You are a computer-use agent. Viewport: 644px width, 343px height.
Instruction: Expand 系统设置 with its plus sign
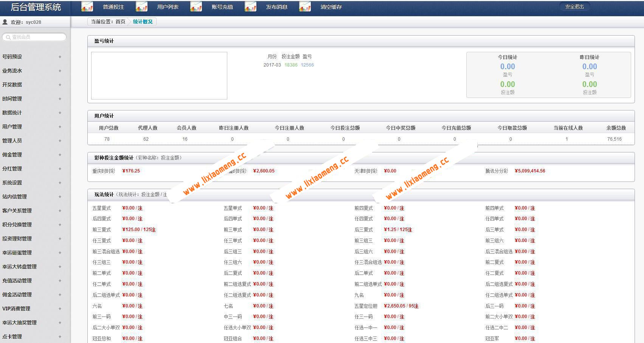click(60, 183)
